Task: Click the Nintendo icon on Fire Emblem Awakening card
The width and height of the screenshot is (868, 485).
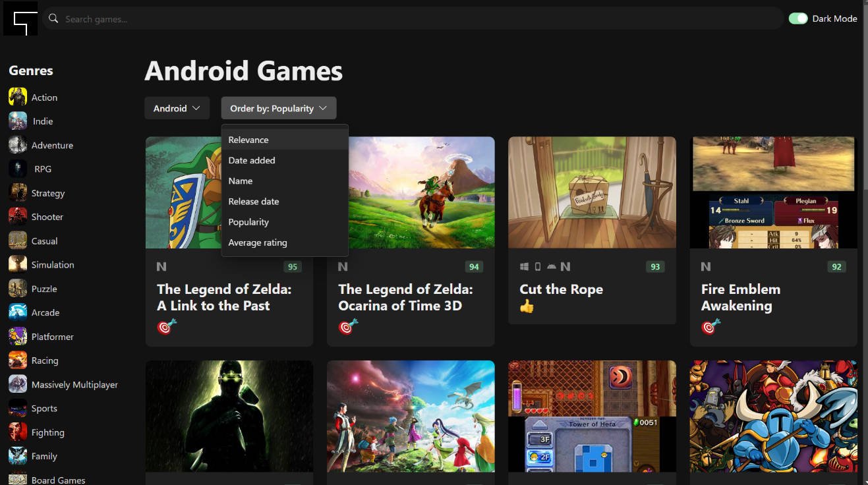Action: (705, 267)
